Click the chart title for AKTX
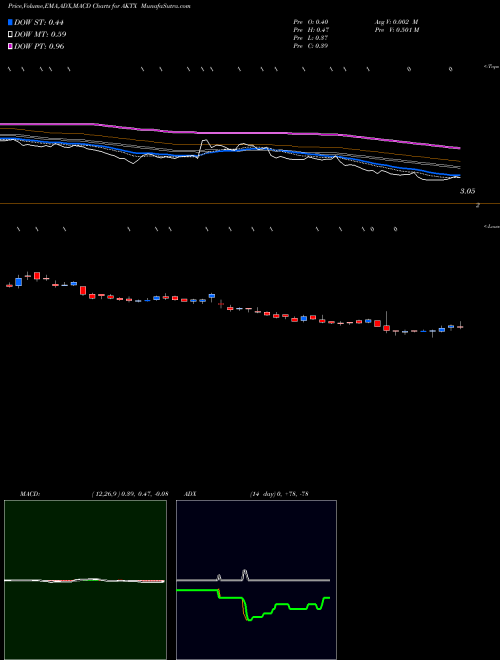500x660 pixels. point(99,7)
